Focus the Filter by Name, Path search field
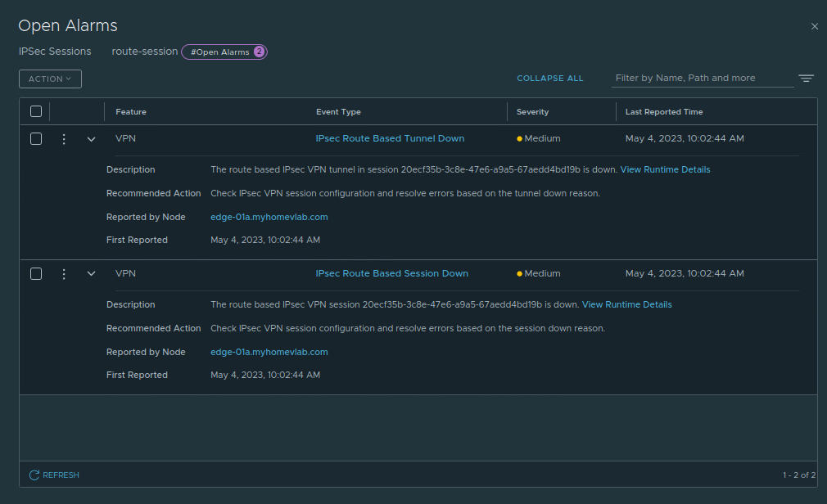 702,79
